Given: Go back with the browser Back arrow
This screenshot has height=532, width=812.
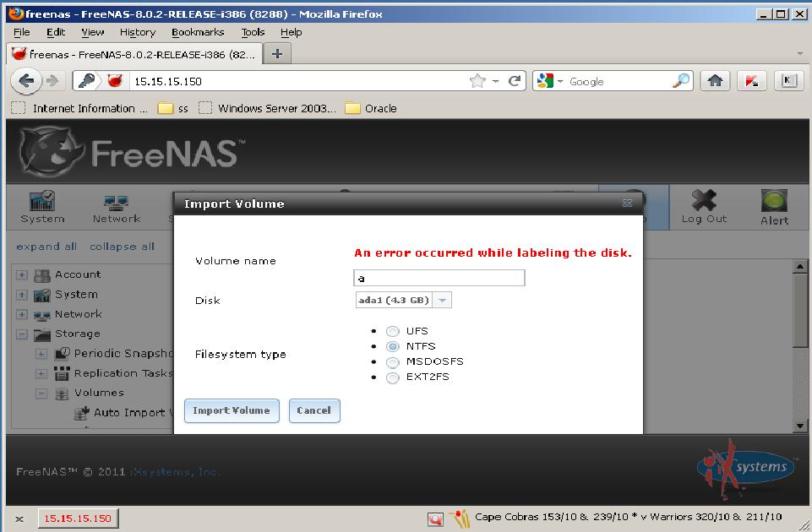Looking at the screenshot, I should coord(26,81).
